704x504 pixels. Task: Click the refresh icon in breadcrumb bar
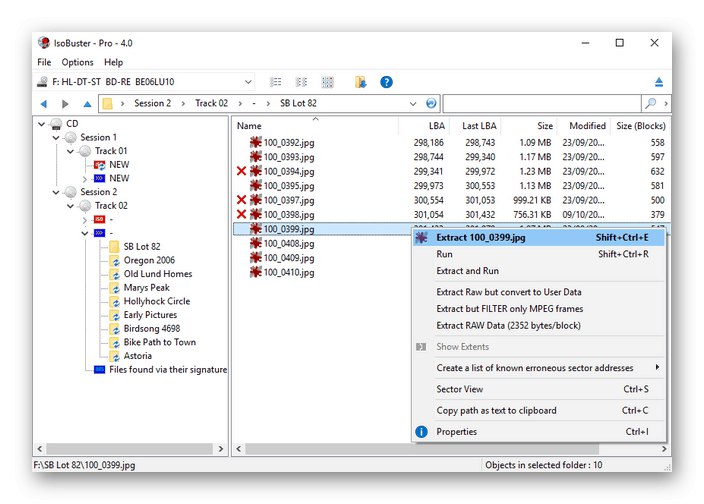pyautogui.click(x=431, y=103)
